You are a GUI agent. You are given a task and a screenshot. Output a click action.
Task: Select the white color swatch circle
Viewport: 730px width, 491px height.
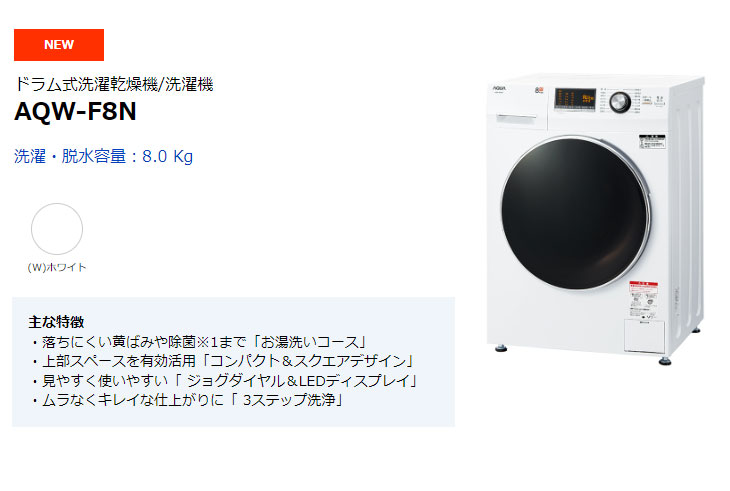[57, 229]
